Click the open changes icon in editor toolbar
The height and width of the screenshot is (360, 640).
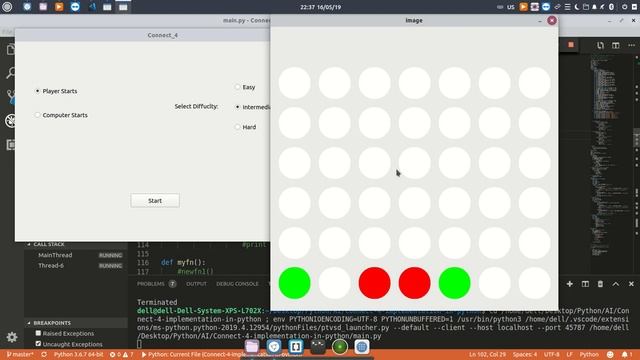[x=600, y=45]
